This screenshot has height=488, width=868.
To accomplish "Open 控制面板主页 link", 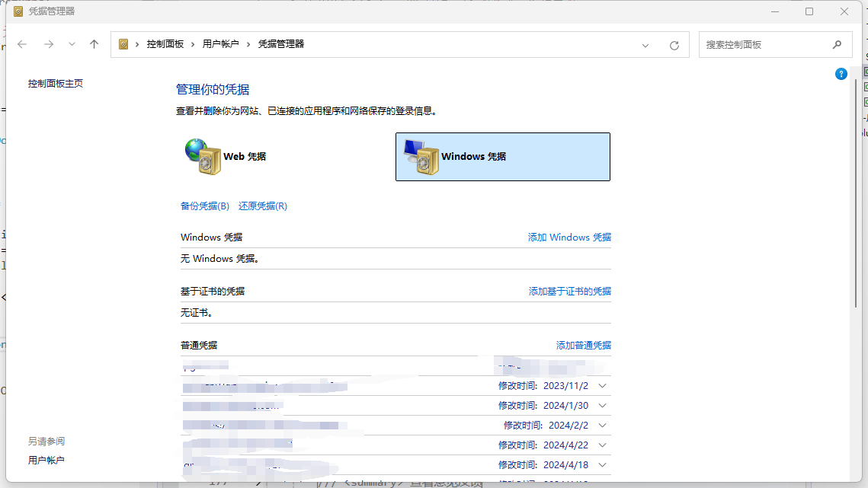I will coord(56,84).
